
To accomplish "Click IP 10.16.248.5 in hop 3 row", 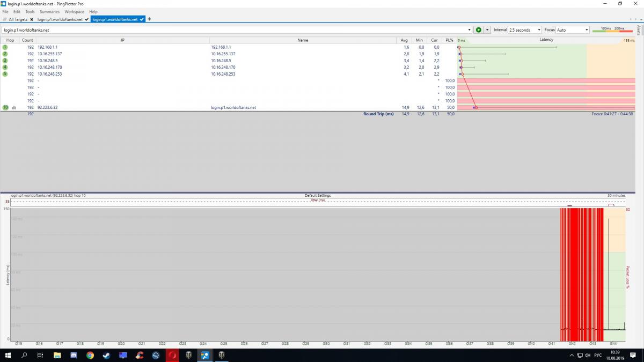I will click(47, 61).
